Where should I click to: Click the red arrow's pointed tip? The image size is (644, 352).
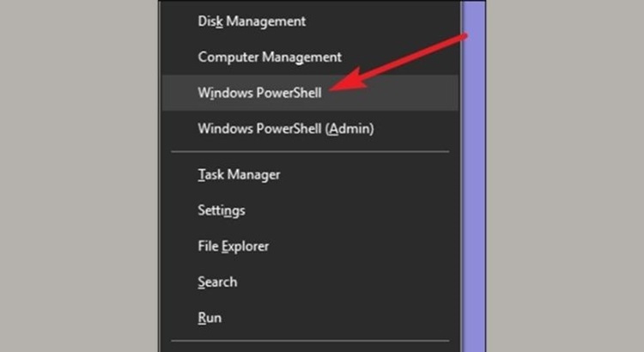pyautogui.click(x=334, y=87)
